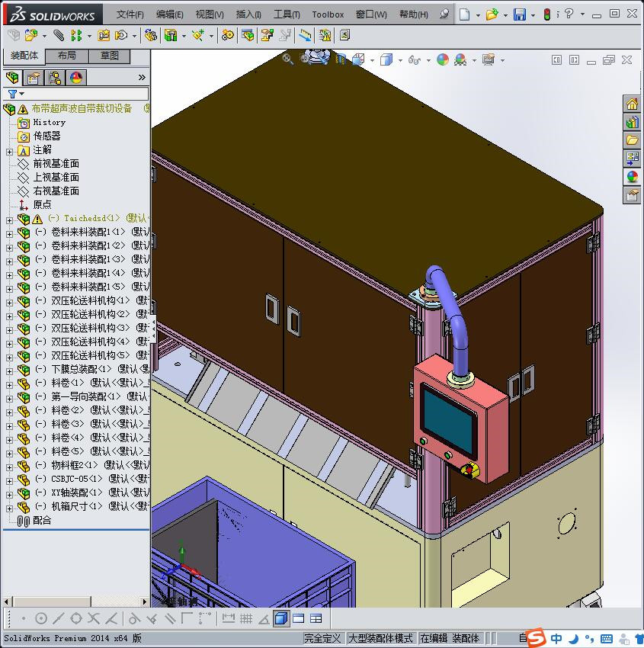This screenshot has height=648, width=644.
Task: Open the PropertyManager tab icon
Action: coord(33,77)
